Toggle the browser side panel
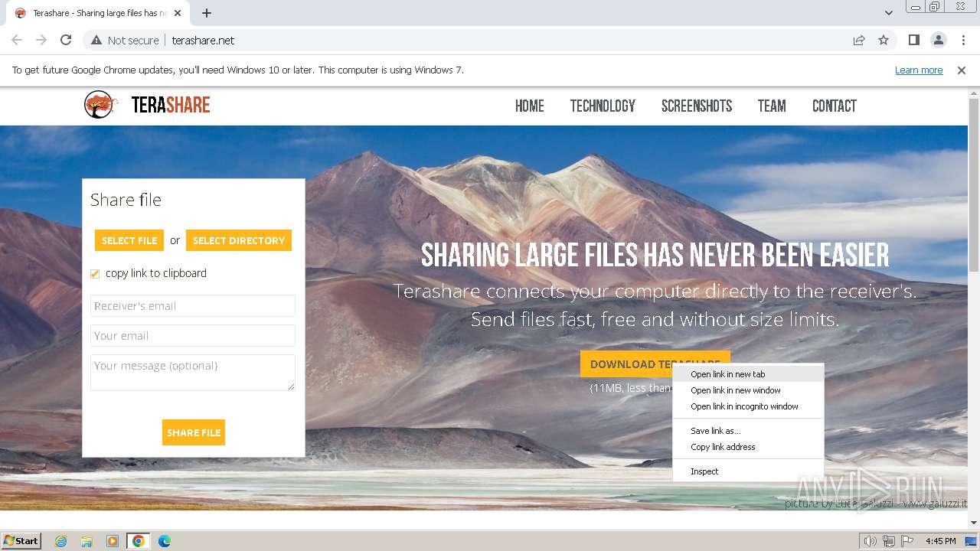The width and height of the screenshot is (980, 551). coord(913,40)
